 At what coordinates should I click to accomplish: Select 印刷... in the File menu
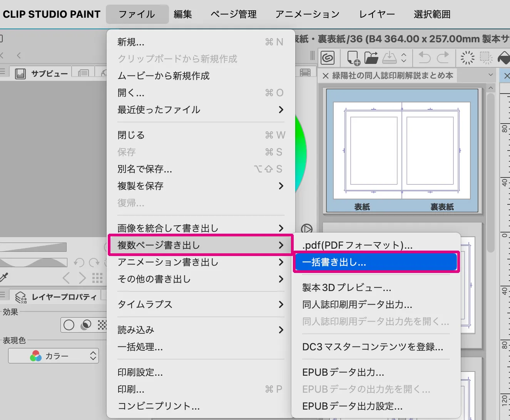[201, 389]
